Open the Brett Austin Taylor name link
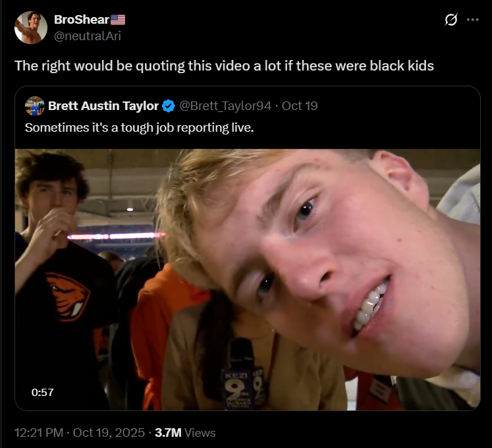Screen dimensions: 492x448 [x=103, y=106]
